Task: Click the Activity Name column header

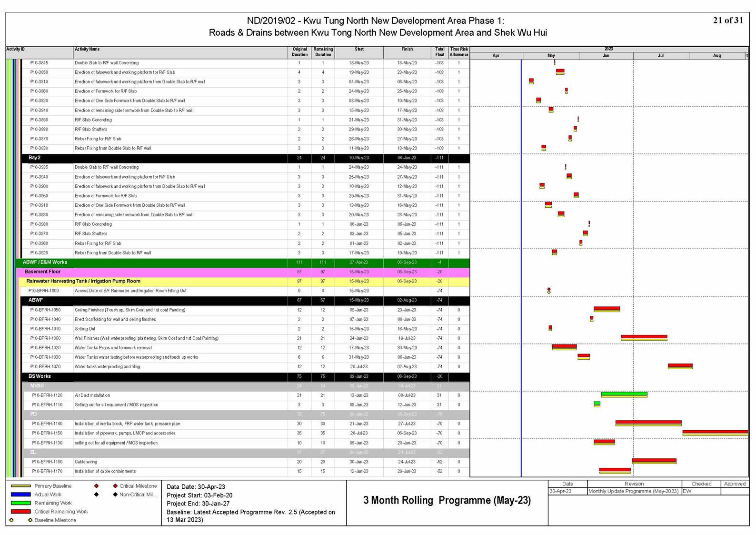Action: (x=180, y=52)
